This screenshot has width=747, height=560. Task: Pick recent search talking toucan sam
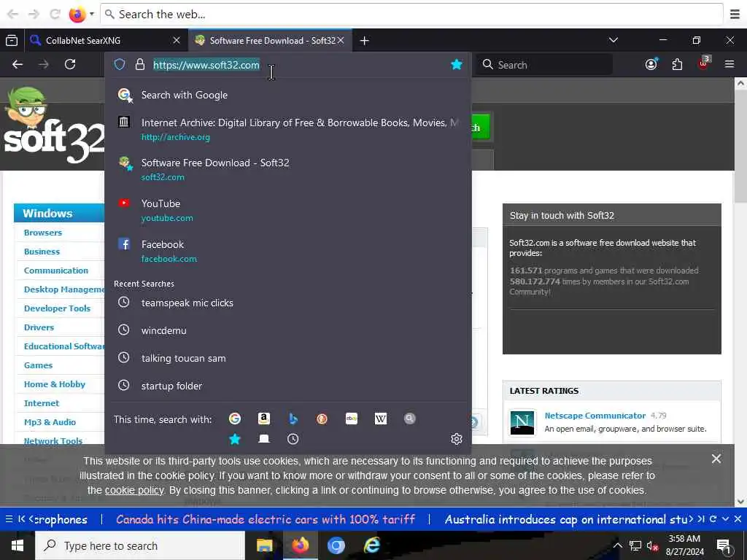point(287,358)
